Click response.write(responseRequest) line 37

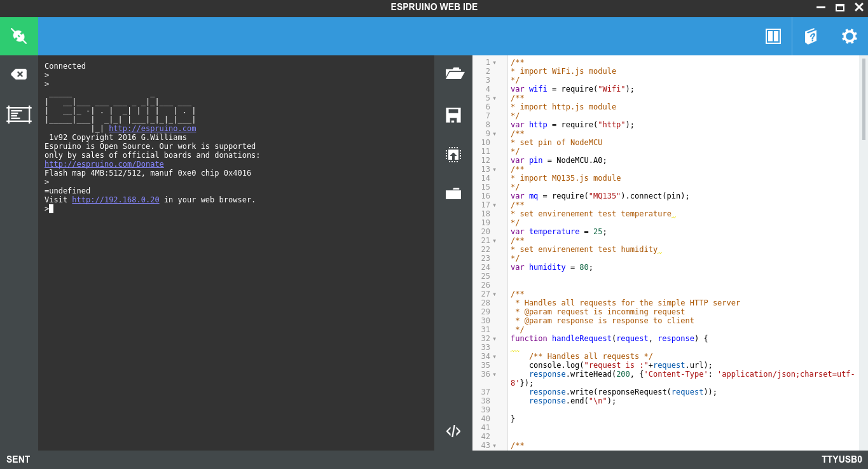(623, 392)
